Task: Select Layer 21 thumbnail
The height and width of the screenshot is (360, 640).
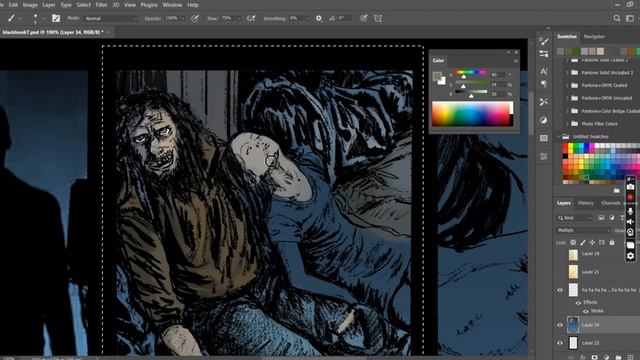Action: click(x=573, y=272)
